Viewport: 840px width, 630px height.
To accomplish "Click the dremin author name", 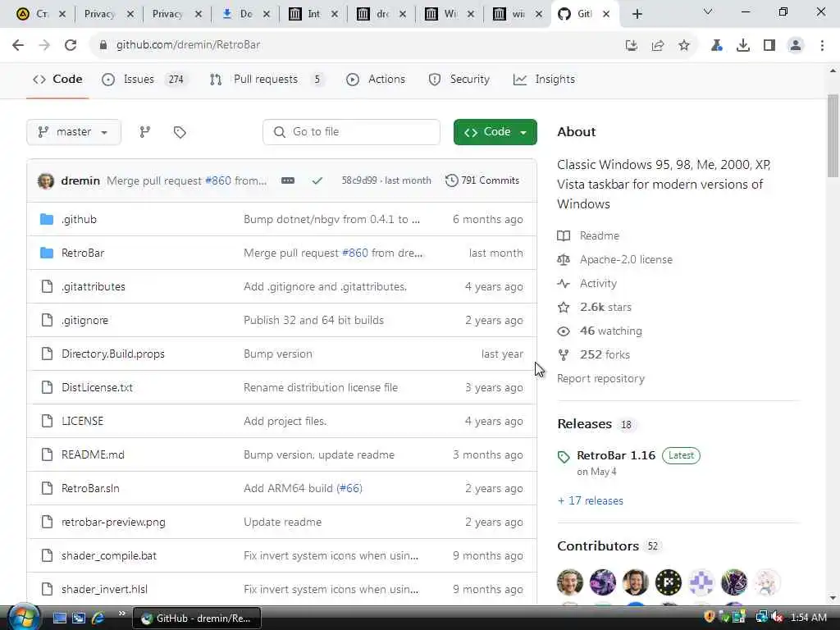I will [x=80, y=180].
